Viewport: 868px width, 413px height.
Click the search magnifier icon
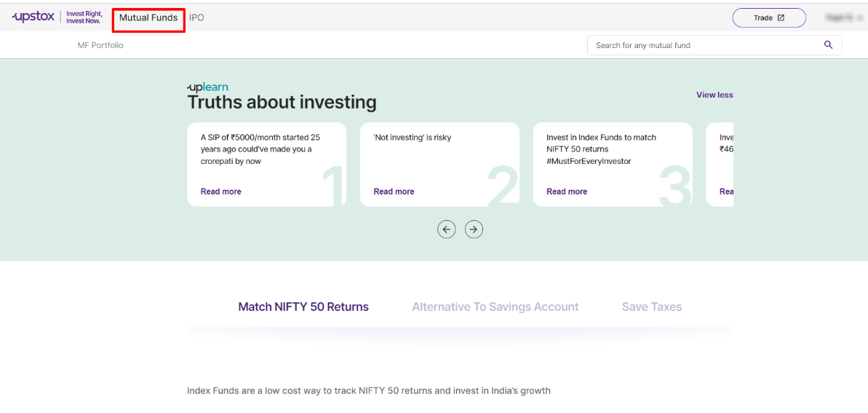click(x=828, y=45)
